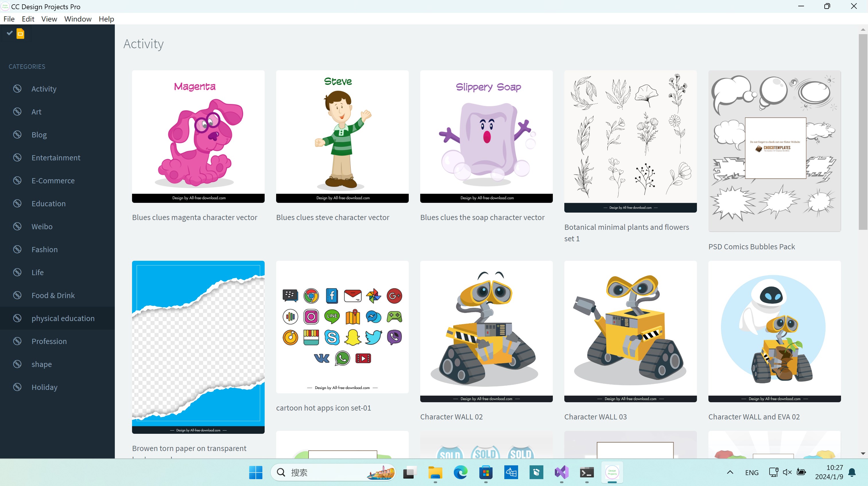Click the checkmark icon in the sidebar header
The width and height of the screenshot is (868, 486).
click(x=9, y=33)
